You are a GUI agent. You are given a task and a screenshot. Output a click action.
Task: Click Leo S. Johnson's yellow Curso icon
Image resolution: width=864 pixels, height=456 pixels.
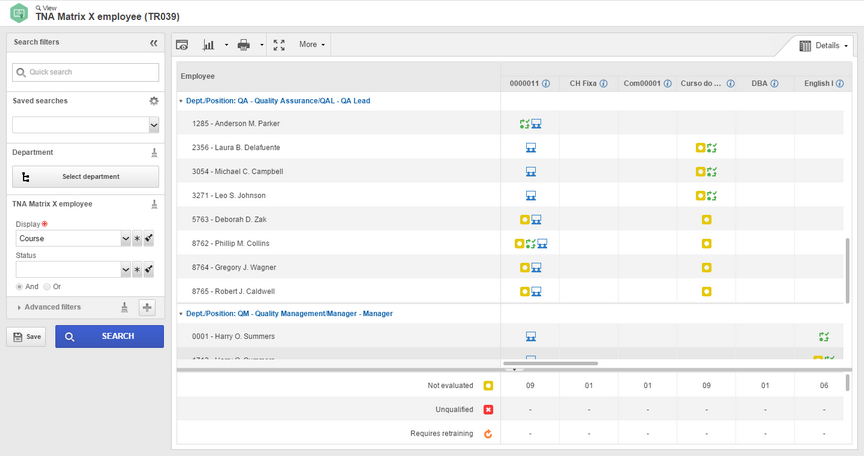[700, 196]
